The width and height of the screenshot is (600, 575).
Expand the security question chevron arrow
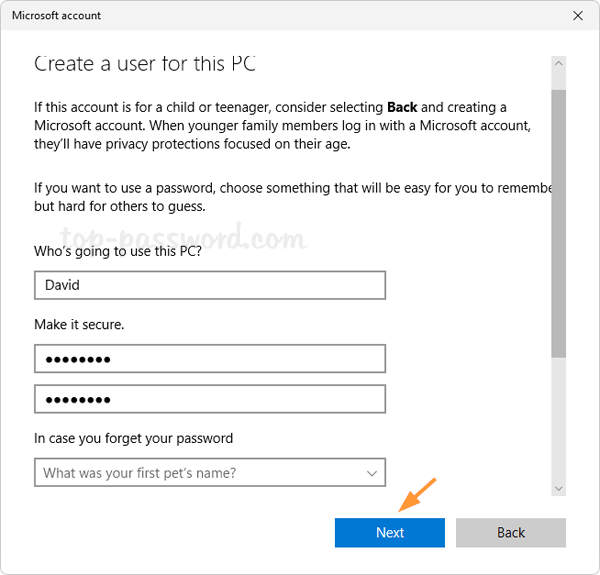(372, 472)
